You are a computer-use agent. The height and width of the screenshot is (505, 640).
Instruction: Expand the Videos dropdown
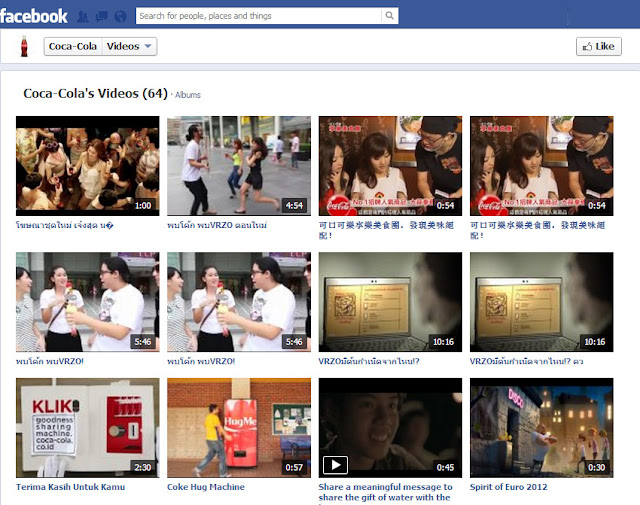(131, 46)
